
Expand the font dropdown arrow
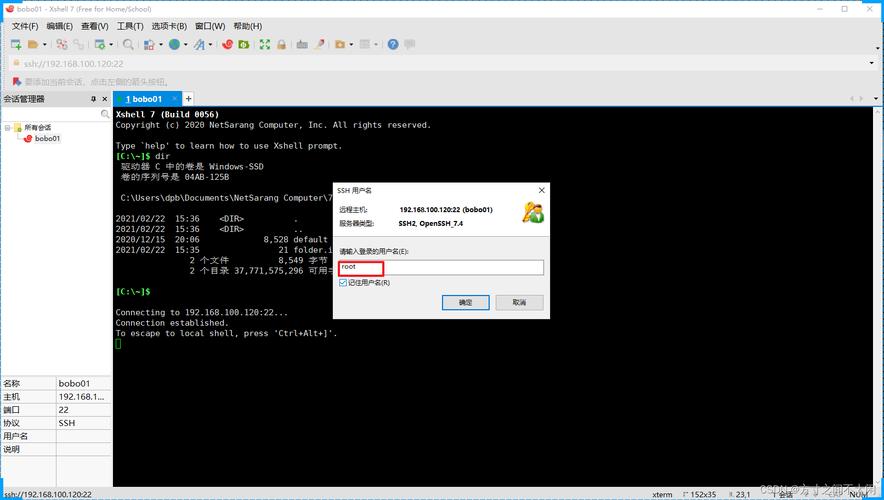click(210, 44)
